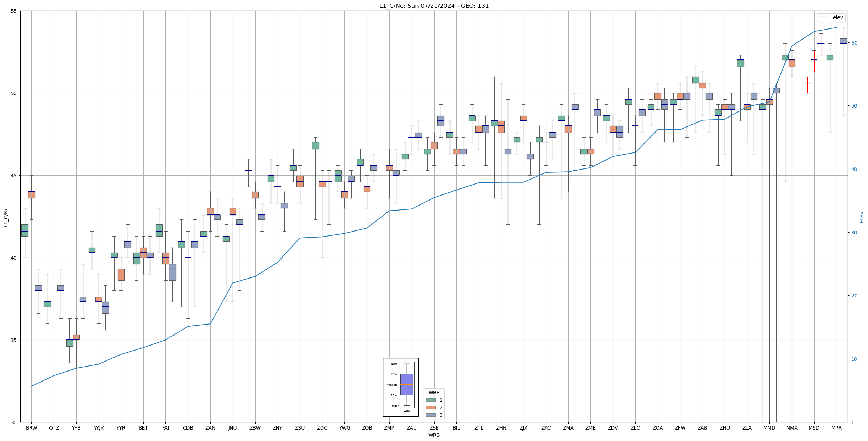Click the WRE legend title
Viewport: 868px width, 441px height.
(434, 393)
